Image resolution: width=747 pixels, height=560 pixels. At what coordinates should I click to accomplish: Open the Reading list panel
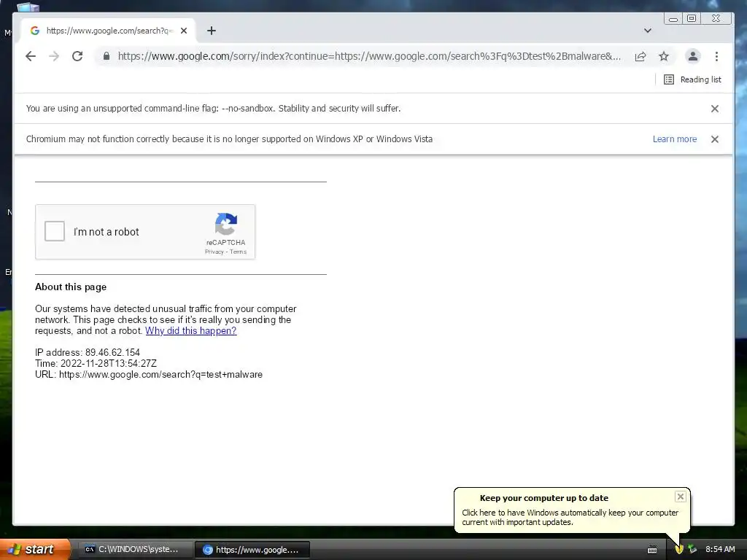tap(692, 79)
